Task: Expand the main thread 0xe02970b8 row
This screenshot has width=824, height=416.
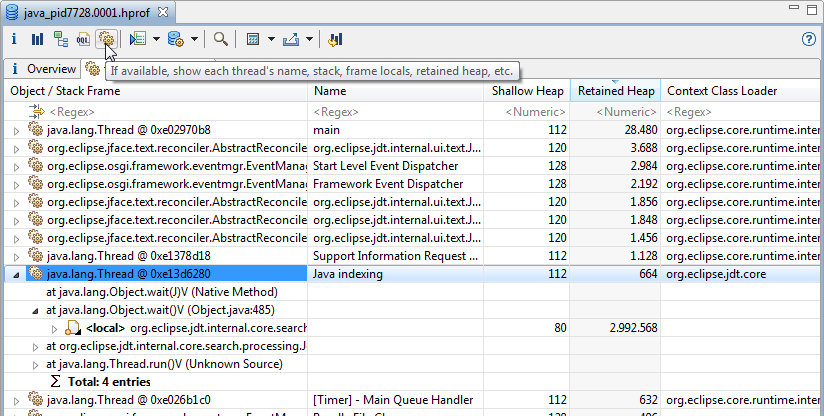Action: pos(16,130)
